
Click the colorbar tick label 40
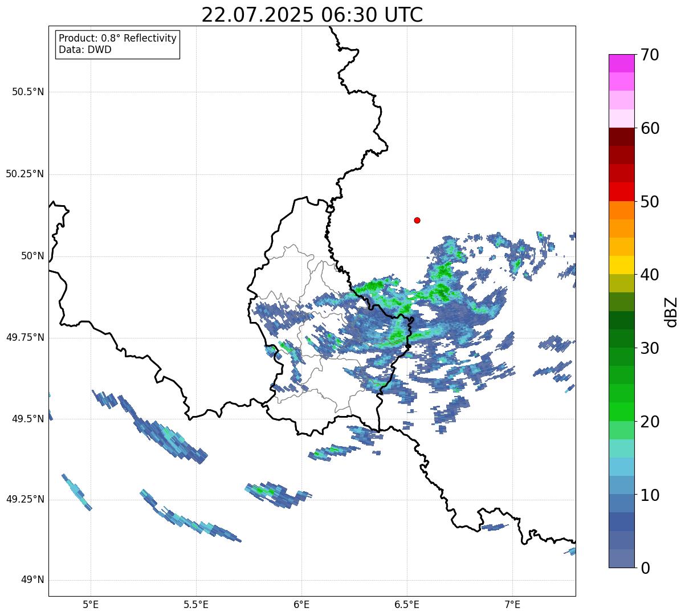tap(650, 275)
